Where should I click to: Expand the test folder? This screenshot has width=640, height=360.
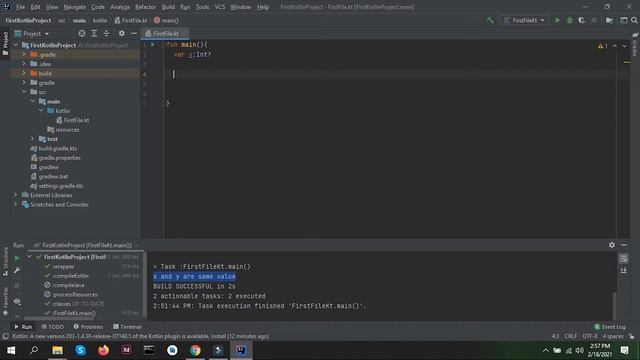[x=32, y=139]
